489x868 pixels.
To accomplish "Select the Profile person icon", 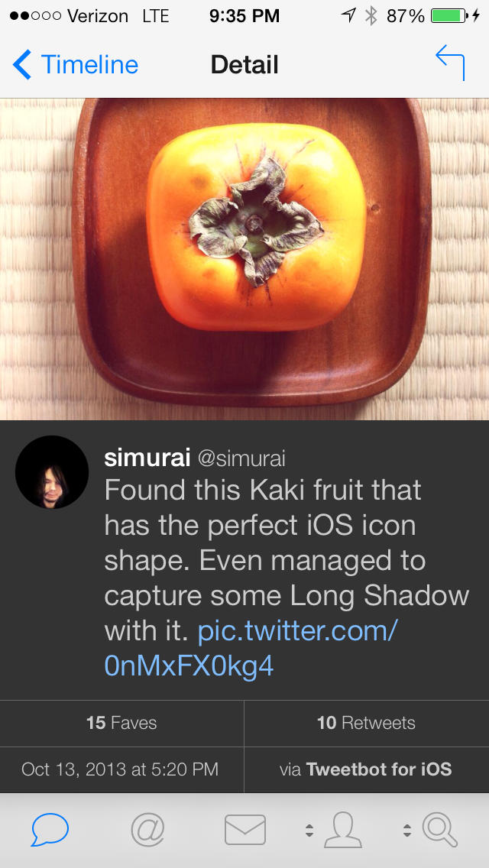I will tap(342, 830).
